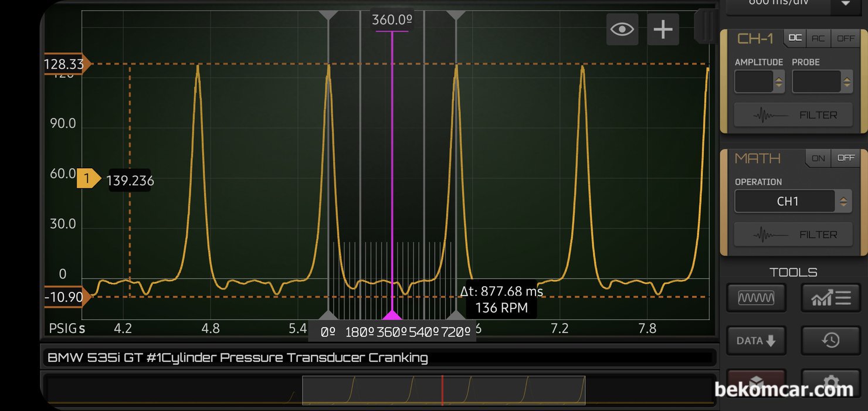Viewport: 868px width, 411px height.
Task: Open the MATH OPERATION CH1 selector
Action: pyautogui.click(x=794, y=201)
